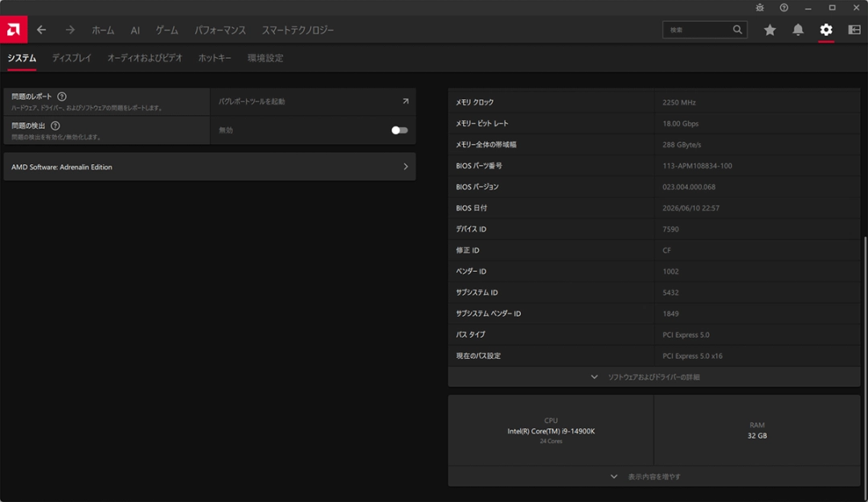Open the ゲーム menu
The image size is (868, 502).
pyautogui.click(x=166, y=30)
